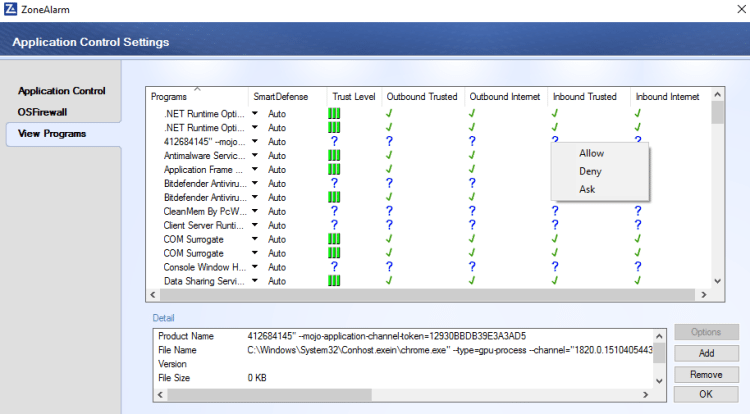The height and width of the screenshot is (414, 750).
Task: Click Inbound Trusted checkmark for Data Sharing Servi...
Action: click(x=555, y=280)
